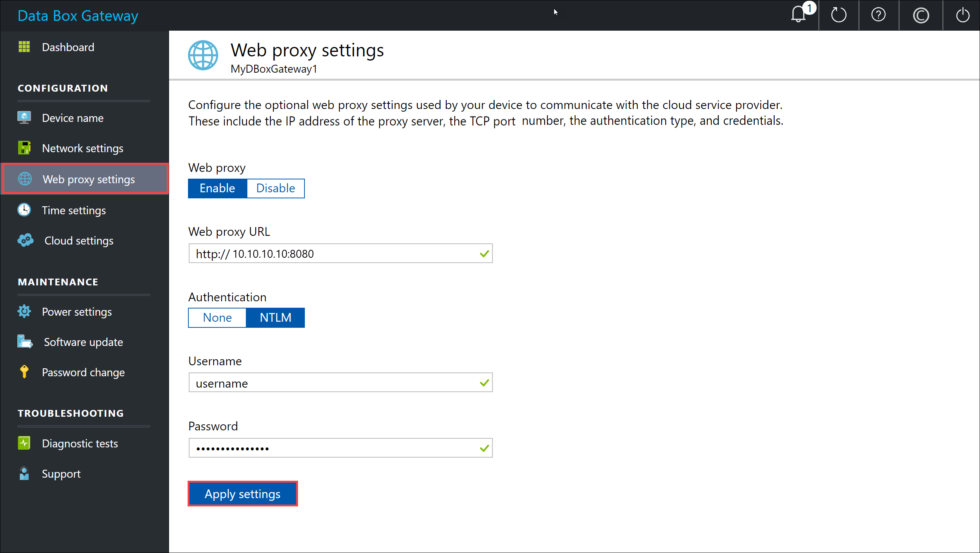
Task: Click the Web proxy URL input field
Action: click(x=340, y=253)
